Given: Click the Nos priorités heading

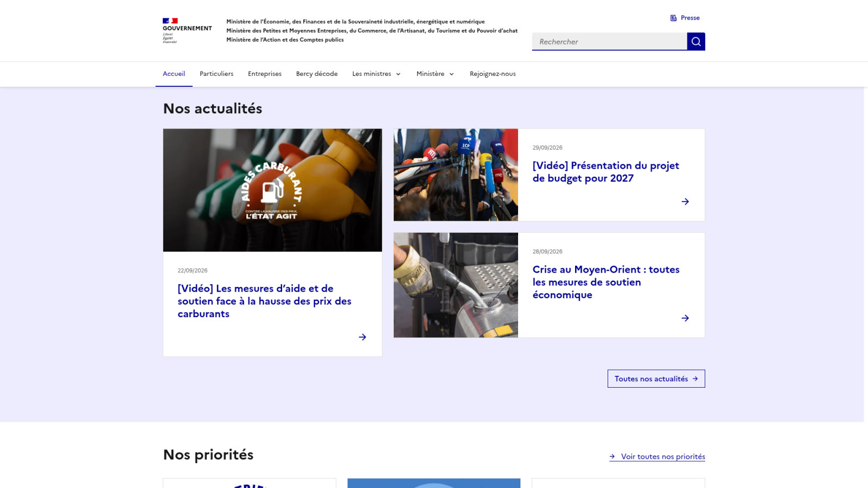Looking at the screenshot, I should tap(208, 454).
